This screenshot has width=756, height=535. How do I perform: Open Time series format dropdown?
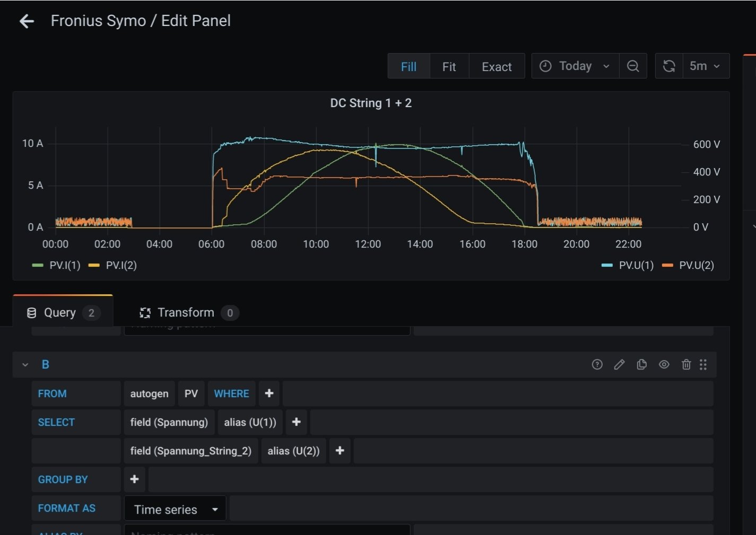(175, 509)
